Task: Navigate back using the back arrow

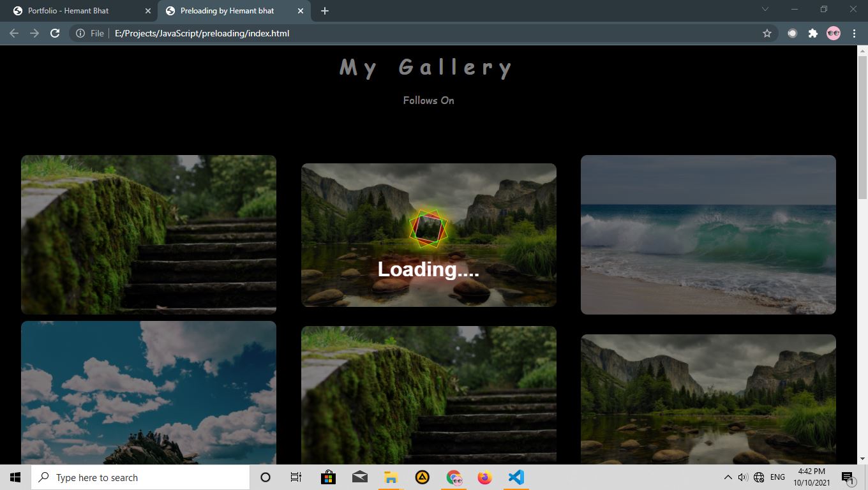Action: tap(14, 33)
